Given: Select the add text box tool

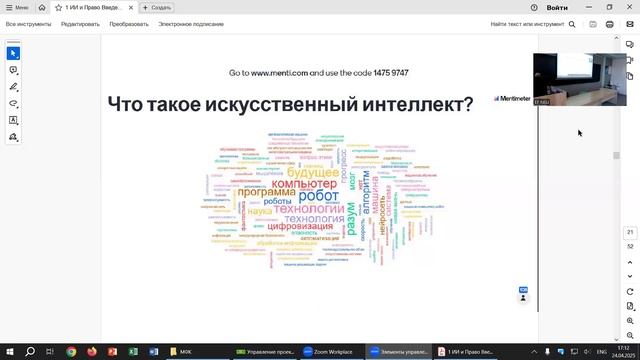Looking at the screenshot, I should [13, 120].
